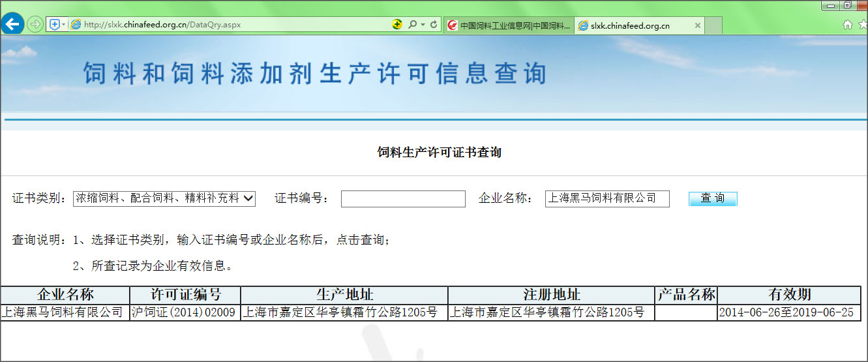Click into the 证书编号 input field

pos(403,199)
